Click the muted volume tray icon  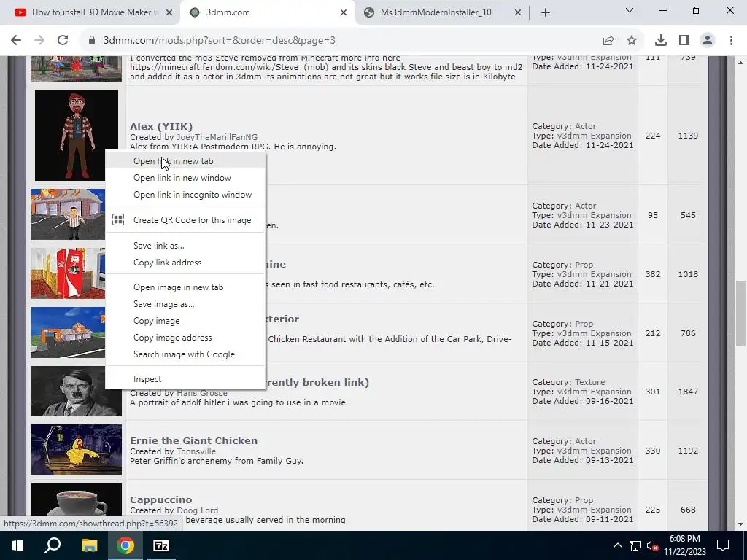point(653,545)
